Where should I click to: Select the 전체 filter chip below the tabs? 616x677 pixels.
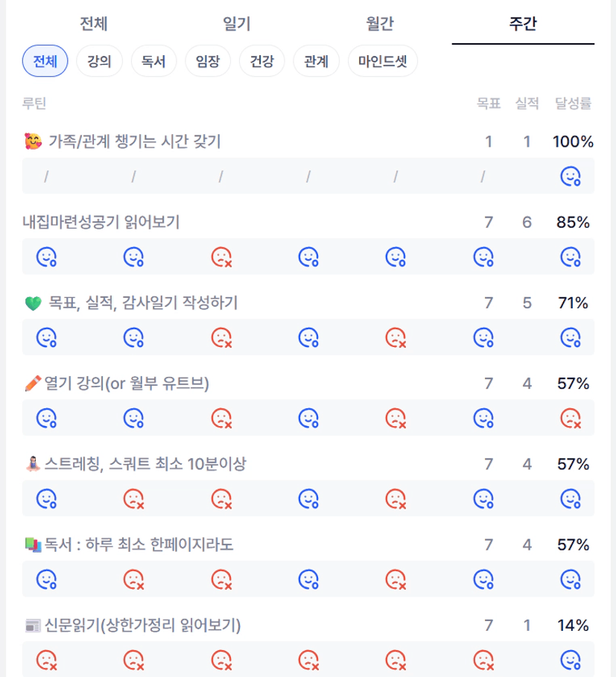point(45,61)
